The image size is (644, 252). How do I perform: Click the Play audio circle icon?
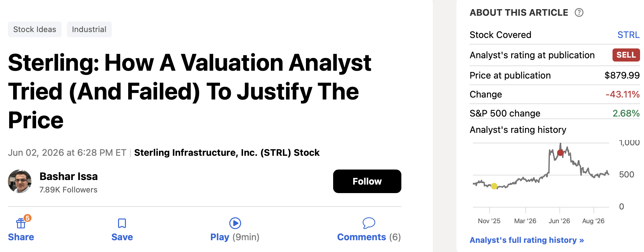235,223
